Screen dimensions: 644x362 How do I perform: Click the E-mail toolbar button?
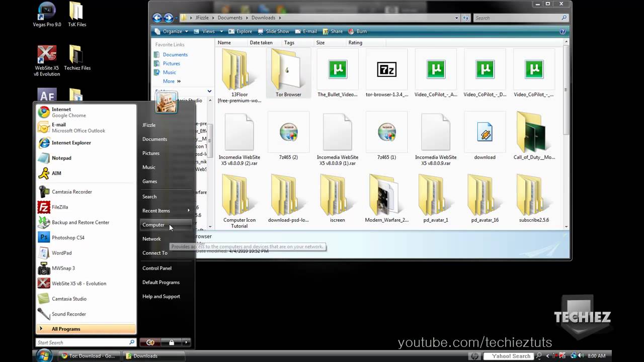click(x=305, y=31)
